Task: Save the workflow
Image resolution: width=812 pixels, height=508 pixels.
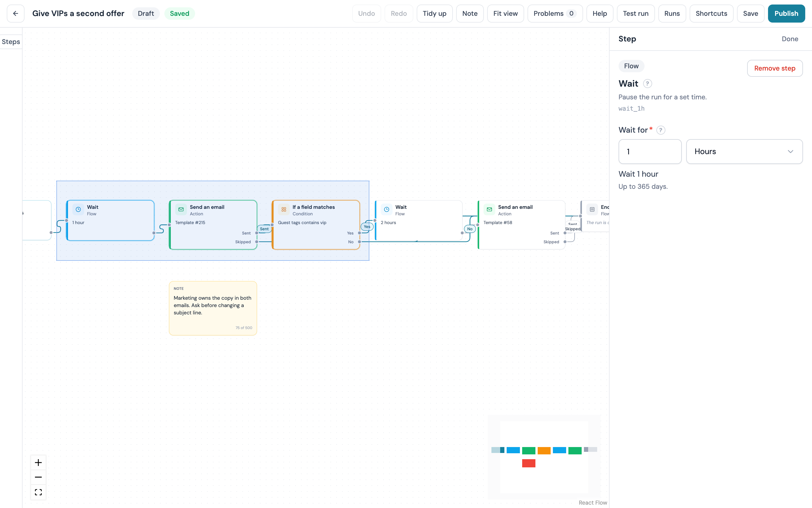Action: click(751, 14)
